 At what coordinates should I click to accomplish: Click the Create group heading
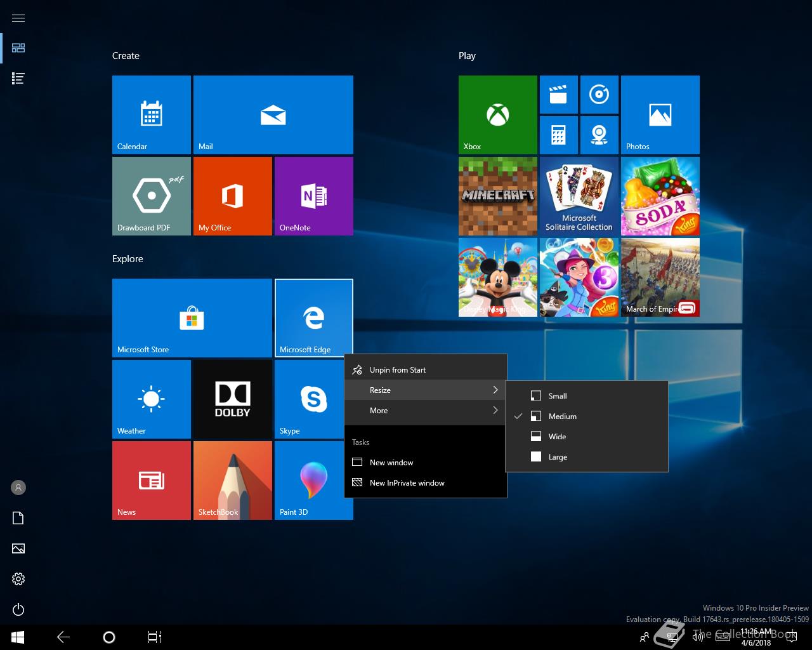click(126, 56)
